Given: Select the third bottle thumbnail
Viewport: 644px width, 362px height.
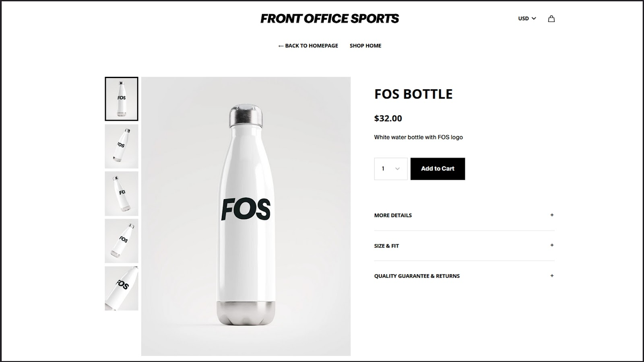Looking at the screenshot, I should [122, 193].
